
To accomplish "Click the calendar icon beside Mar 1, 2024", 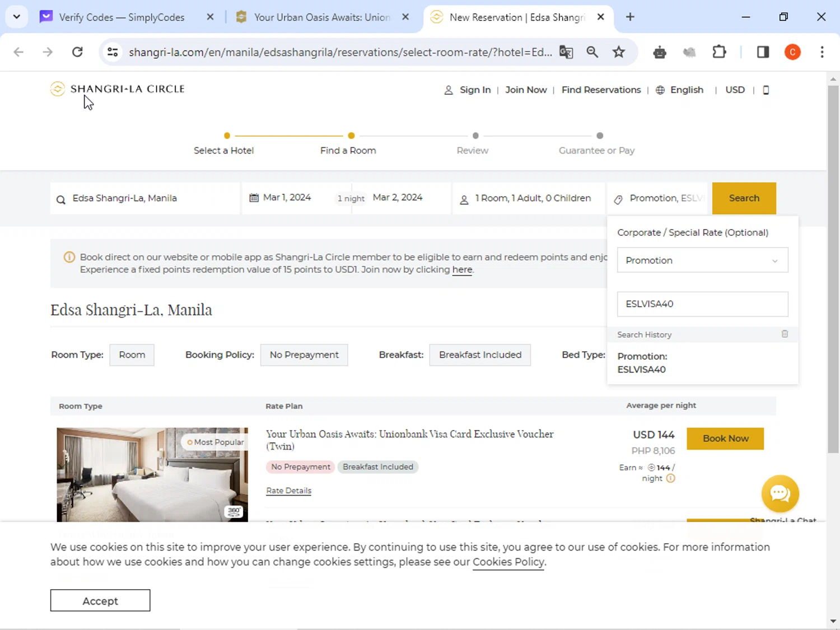I will pyautogui.click(x=254, y=198).
